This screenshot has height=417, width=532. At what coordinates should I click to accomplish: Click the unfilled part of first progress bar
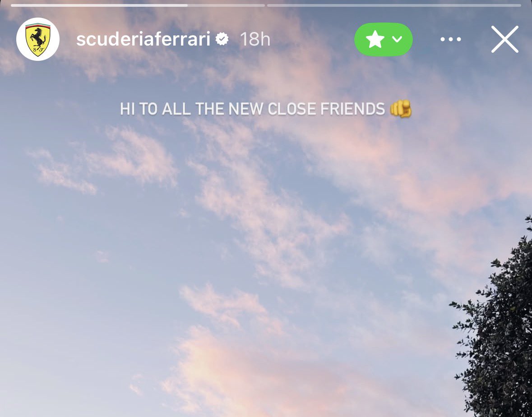coord(226,5)
